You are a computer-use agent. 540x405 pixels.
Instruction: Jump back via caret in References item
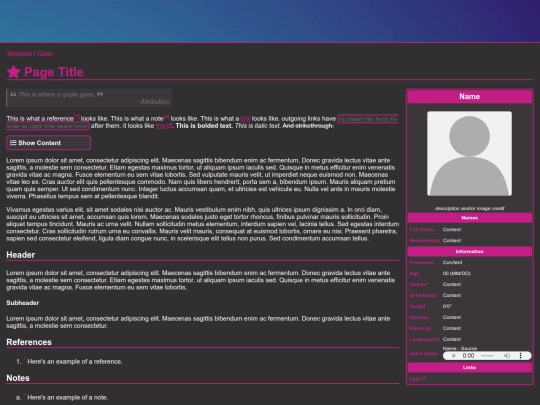point(24,360)
